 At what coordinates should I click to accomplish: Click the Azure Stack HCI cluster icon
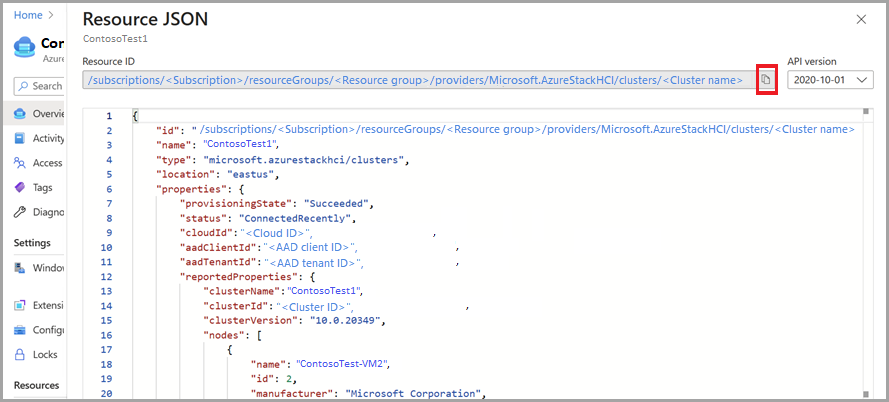coord(24,48)
